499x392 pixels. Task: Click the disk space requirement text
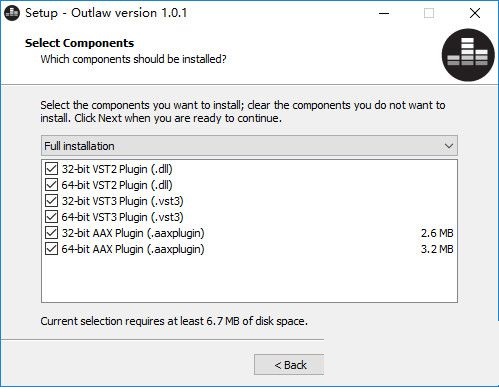[174, 321]
